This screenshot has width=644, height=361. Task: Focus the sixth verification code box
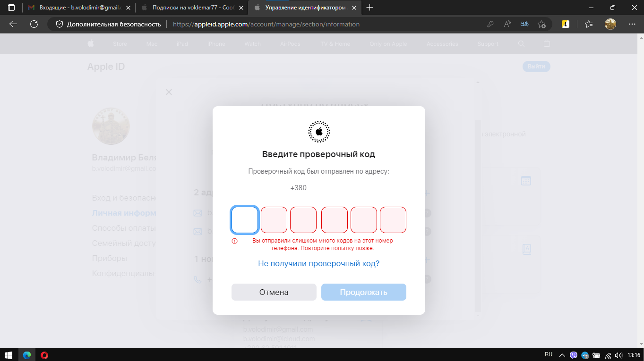(393, 220)
